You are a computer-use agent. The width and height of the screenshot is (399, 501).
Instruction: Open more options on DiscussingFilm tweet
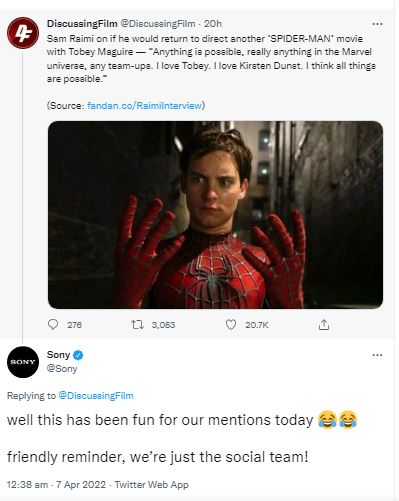click(377, 24)
